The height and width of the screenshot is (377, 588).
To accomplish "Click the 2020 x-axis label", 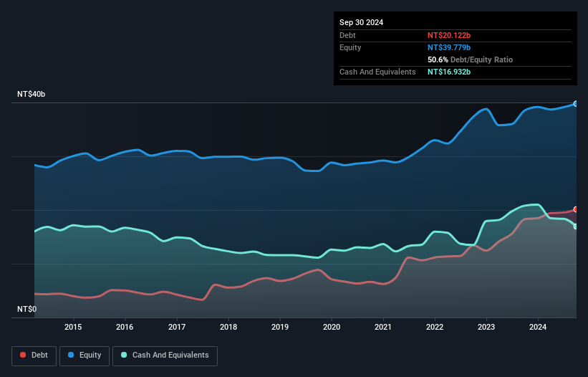I will (x=332, y=327).
